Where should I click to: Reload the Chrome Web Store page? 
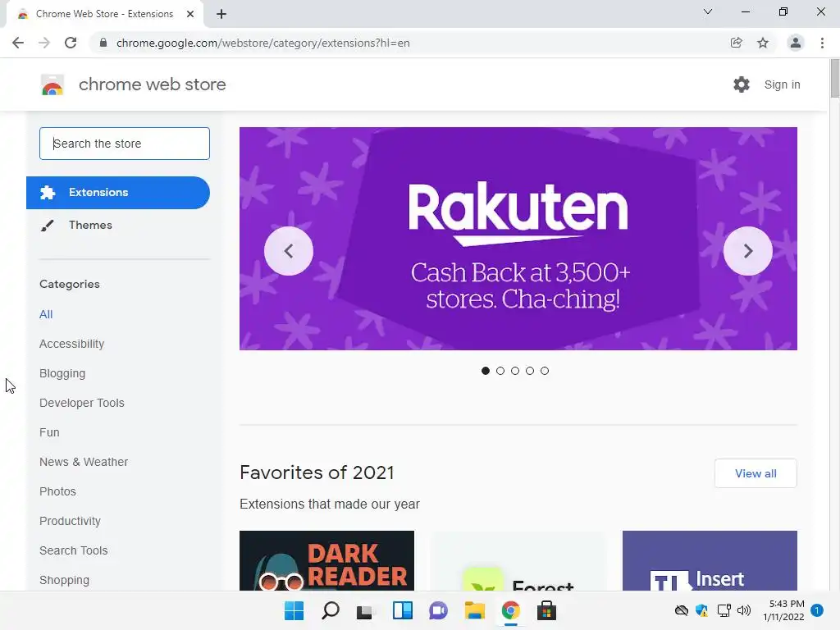click(71, 43)
